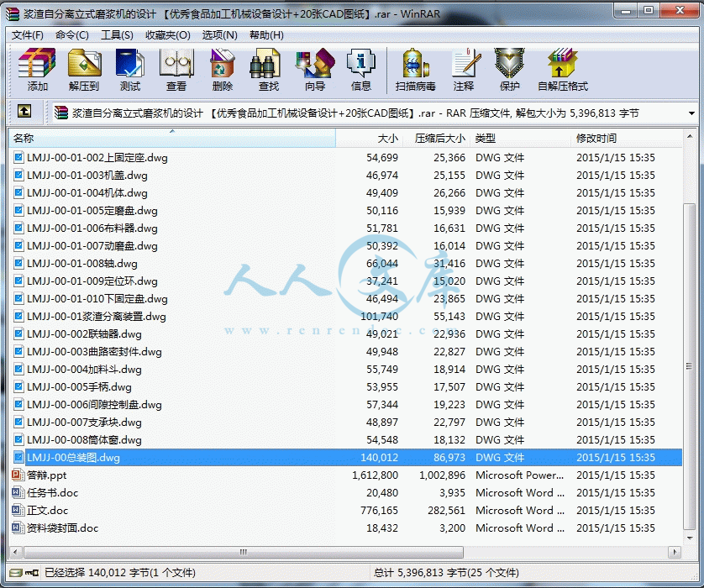Screen dimensions: 704x588
Task: Open the 选项(N) menu
Action: pyautogui.click(x=219, y=35)
